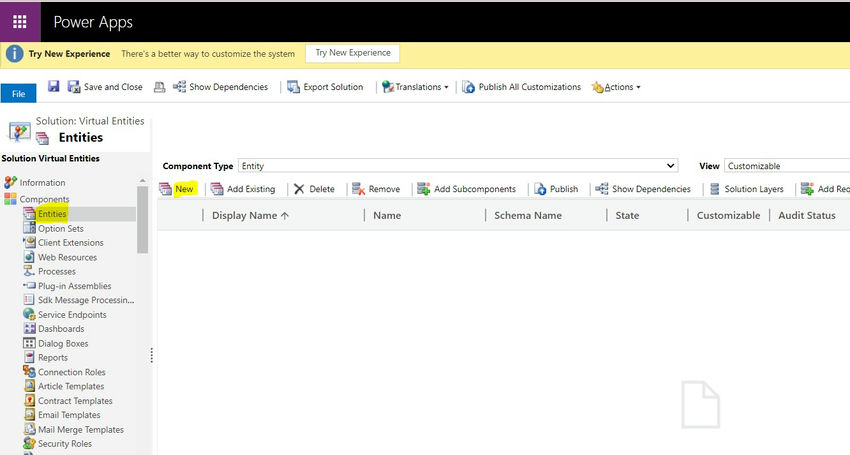The image size is (850, 455).
Task: Open the File menu
Action: click(x=18, y=93)
